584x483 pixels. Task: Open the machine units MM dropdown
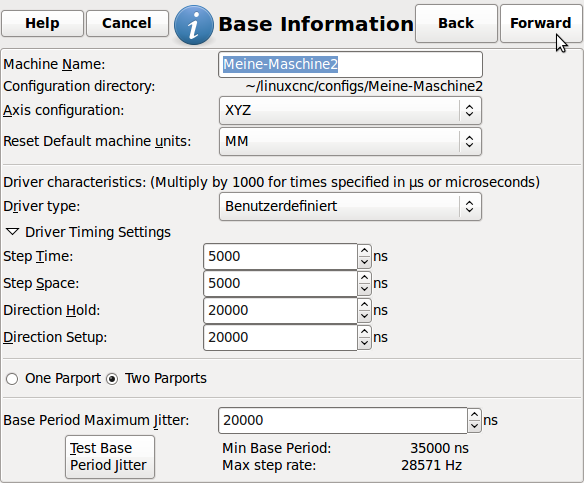pyautogui.click(x=350, y=142)
